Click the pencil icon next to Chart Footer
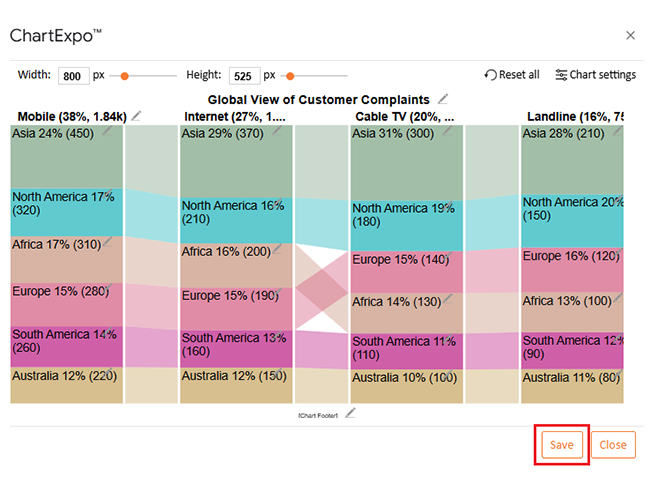Screen dimensions: 650x484 pos(350,413)
